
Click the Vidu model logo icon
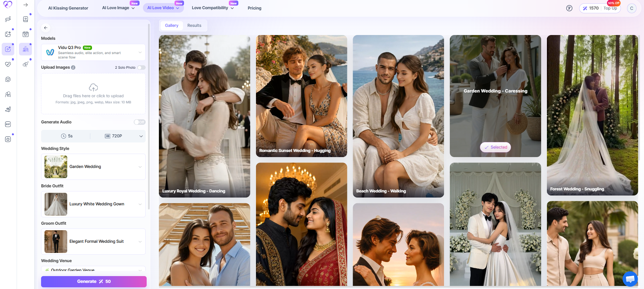(50, 52)
